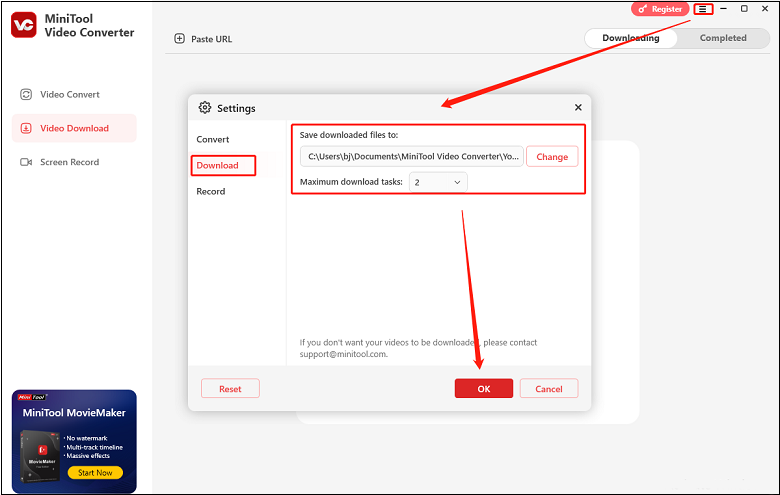Click the Paste URL plus icon

click(x=179, y=39)
